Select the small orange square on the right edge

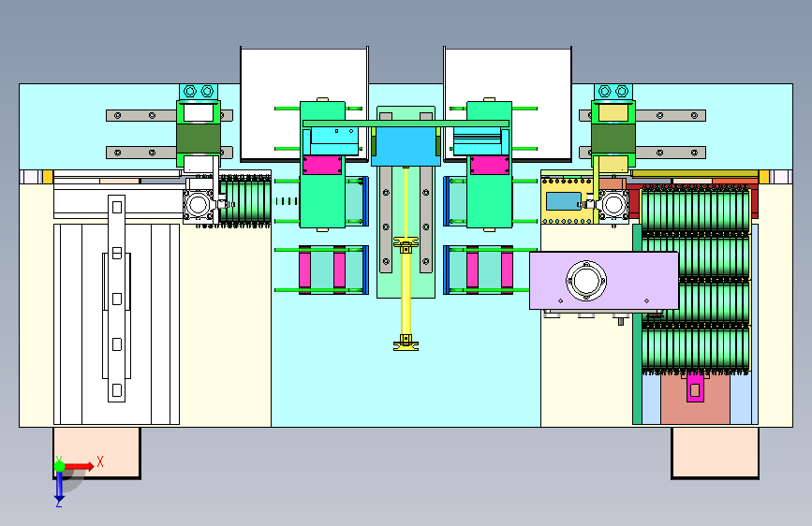point(764,177)
